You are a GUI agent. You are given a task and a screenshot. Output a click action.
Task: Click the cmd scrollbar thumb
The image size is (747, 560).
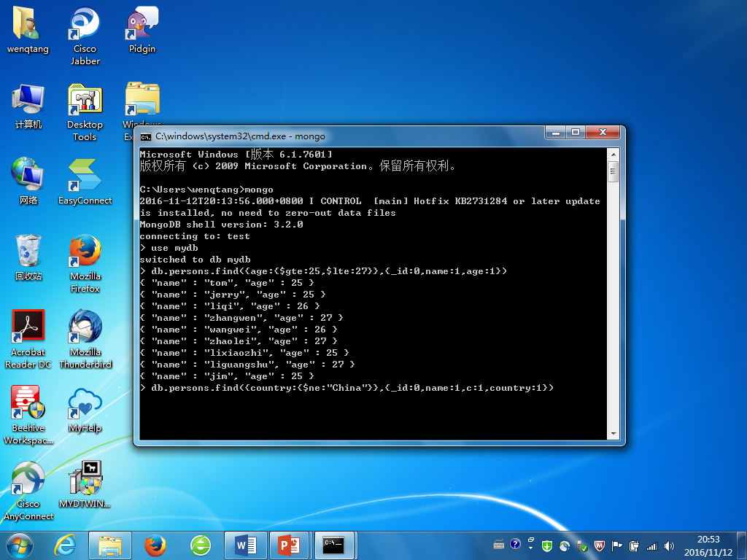[613, 171]
